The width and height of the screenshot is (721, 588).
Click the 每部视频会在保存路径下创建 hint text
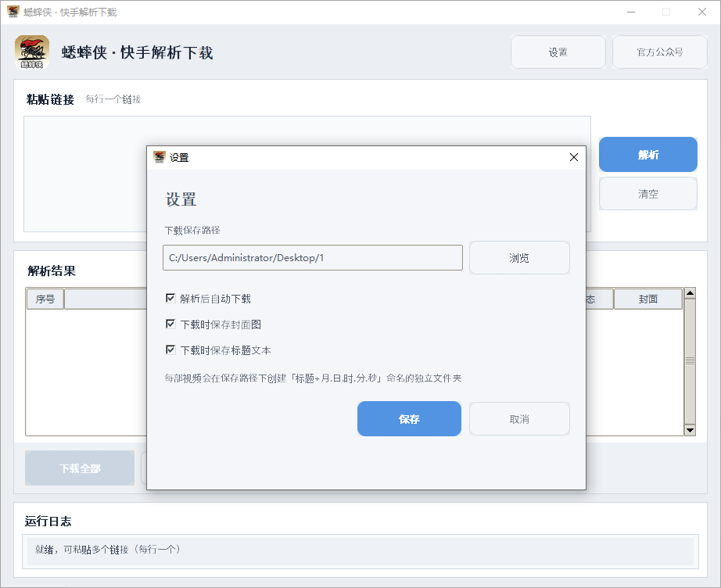[x=313, y=378]
